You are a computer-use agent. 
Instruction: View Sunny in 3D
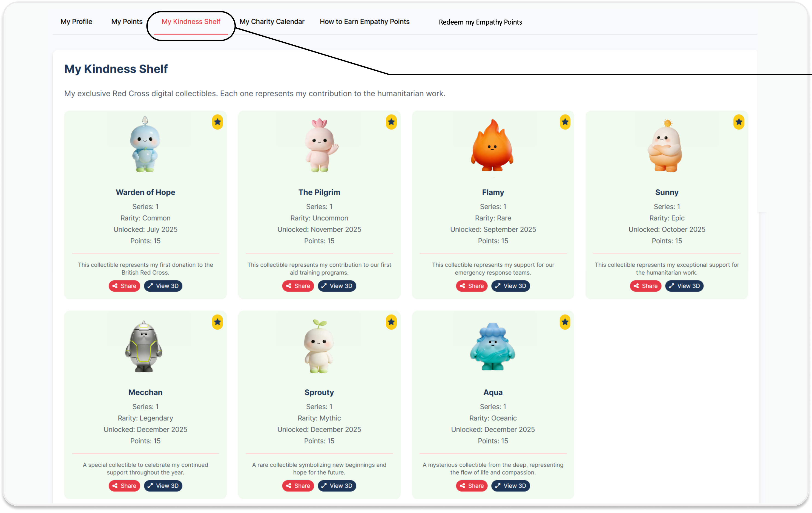tap(684, 286)
